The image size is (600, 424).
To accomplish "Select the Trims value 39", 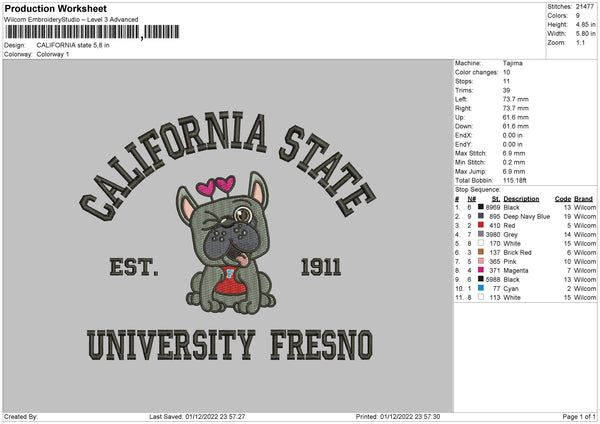I will coord(506,90).
